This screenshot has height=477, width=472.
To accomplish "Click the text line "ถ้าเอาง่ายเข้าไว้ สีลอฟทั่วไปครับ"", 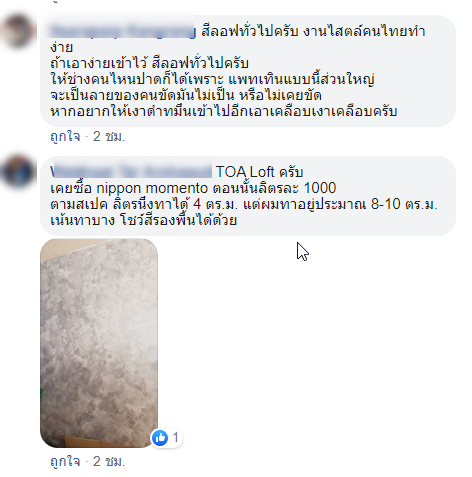I will [x=149, y=63].
